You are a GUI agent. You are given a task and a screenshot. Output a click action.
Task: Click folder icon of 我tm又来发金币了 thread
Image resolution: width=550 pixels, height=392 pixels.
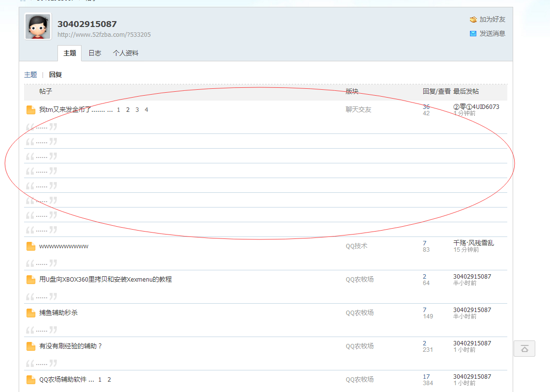pyautogui.click(x=31, y=110)
